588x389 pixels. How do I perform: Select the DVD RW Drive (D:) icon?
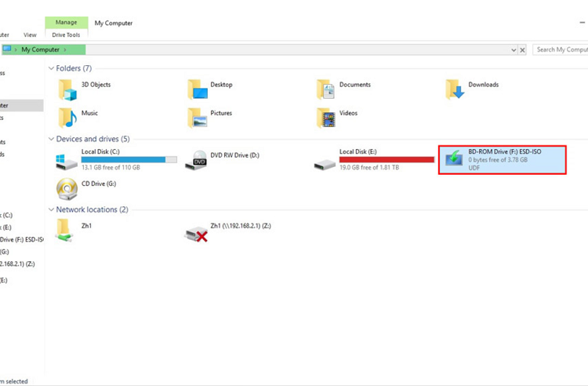[x=197, y=161]
